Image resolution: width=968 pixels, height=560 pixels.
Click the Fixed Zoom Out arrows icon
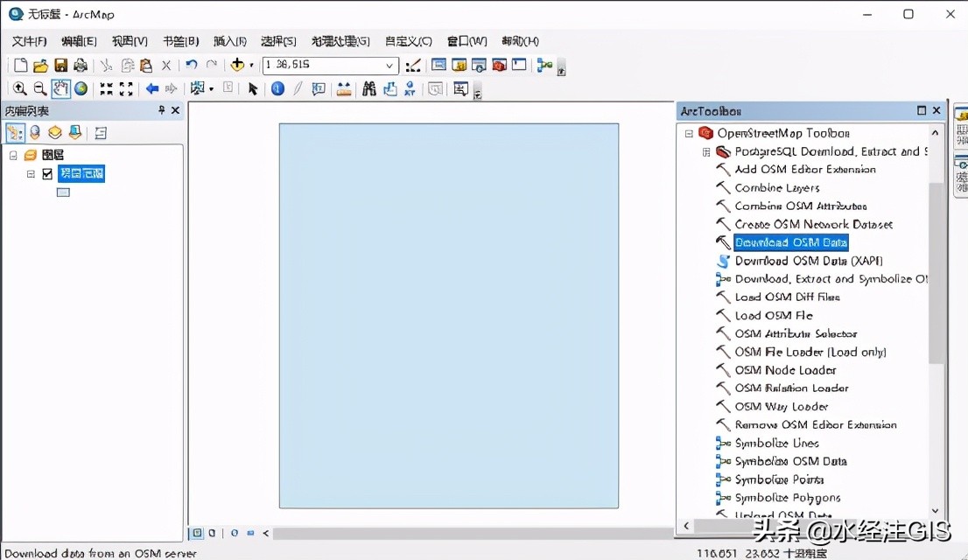[x=126, y=89]
